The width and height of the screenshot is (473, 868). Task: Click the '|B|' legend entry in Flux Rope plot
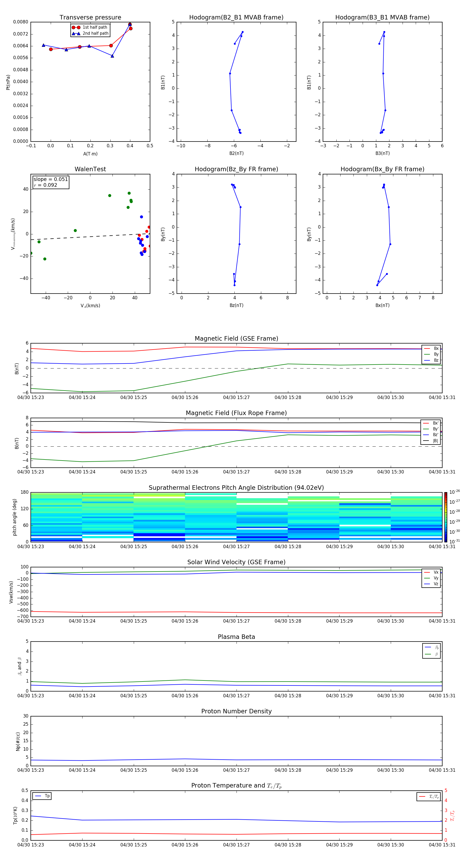[x=431, y=441]
